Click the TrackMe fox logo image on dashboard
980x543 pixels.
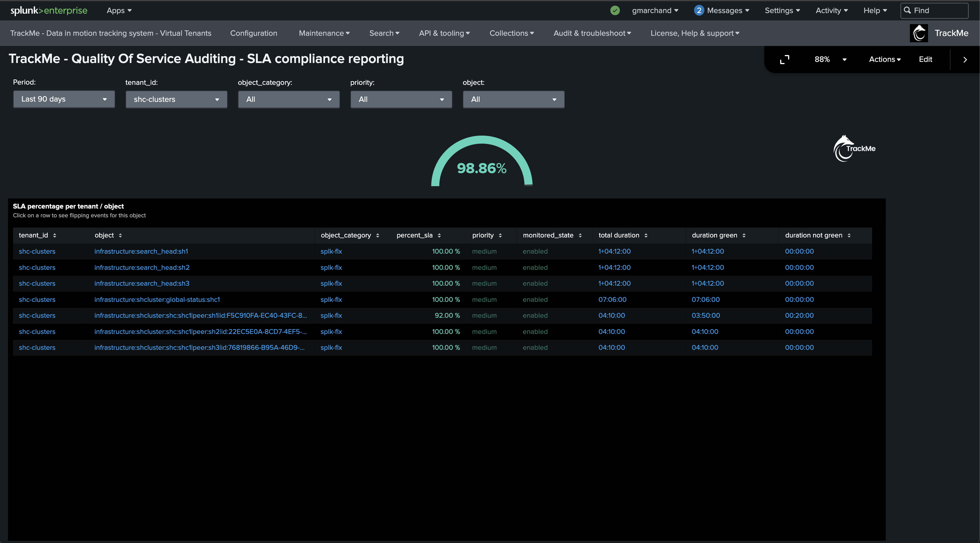coord(855,148)
